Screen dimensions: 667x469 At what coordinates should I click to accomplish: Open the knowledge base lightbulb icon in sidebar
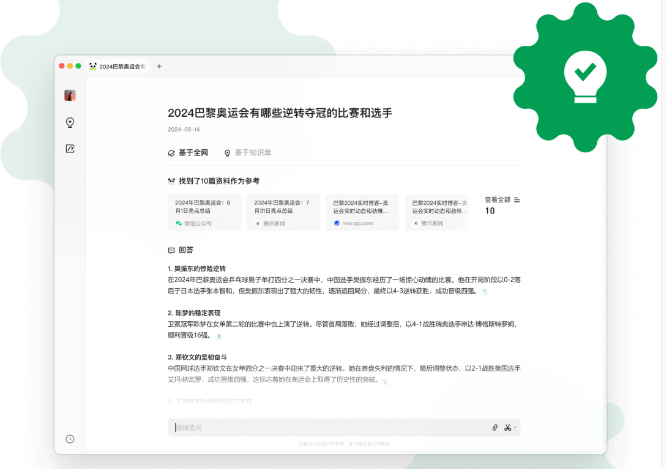(x=70, y=122)
